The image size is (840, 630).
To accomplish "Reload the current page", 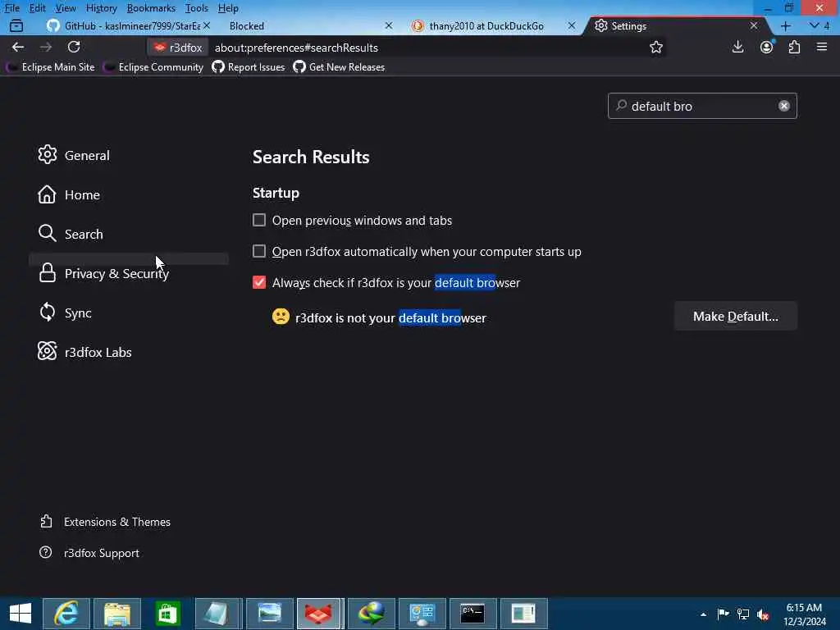I will (x=74, y=47).
